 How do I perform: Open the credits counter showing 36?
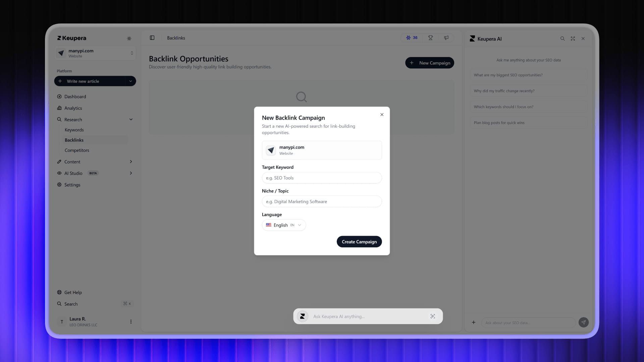tap(412, 38)
